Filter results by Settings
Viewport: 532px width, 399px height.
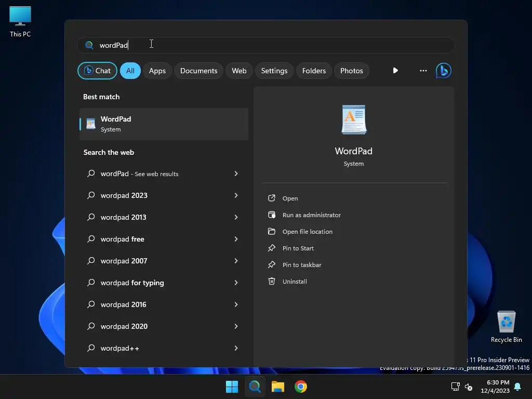[x=274, y=71]
